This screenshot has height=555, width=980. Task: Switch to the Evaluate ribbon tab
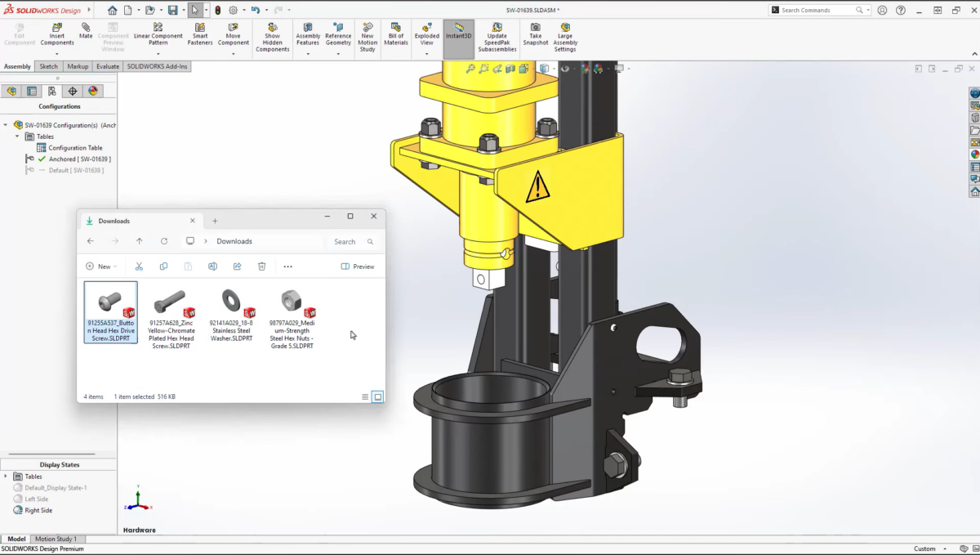pos(107,66)
